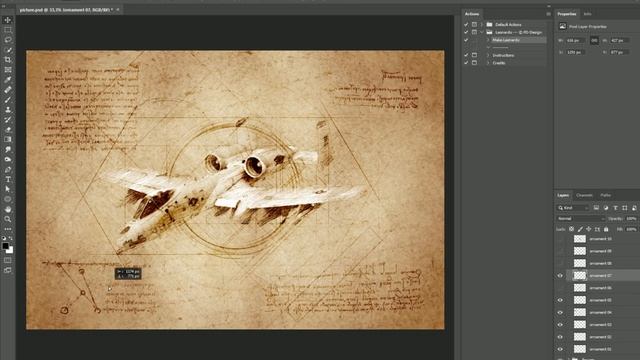Select the Layers tab
The width and height of the screenshot is (640, 360).
563,196
